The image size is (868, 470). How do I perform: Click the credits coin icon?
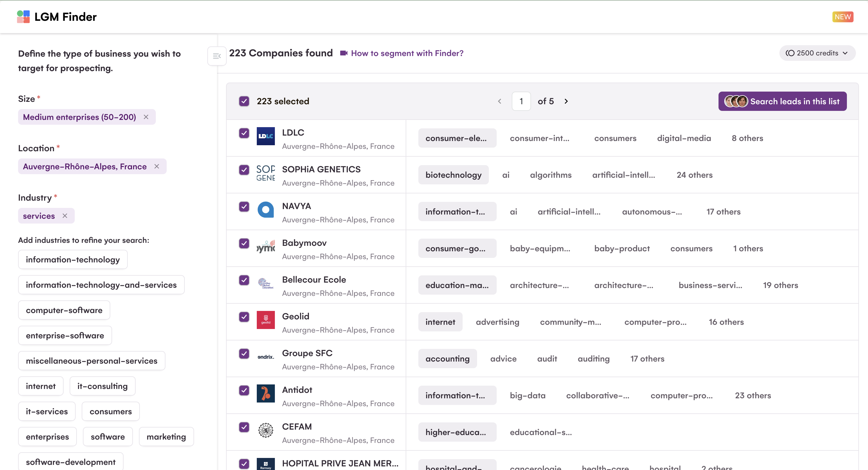click(x=790, y=53)
